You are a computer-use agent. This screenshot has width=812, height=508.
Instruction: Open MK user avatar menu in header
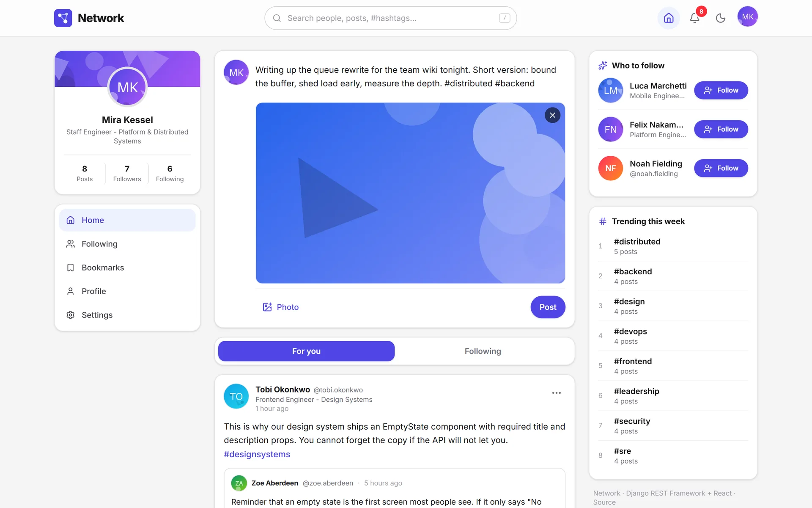pyautogui.click(x=747, y=17)
